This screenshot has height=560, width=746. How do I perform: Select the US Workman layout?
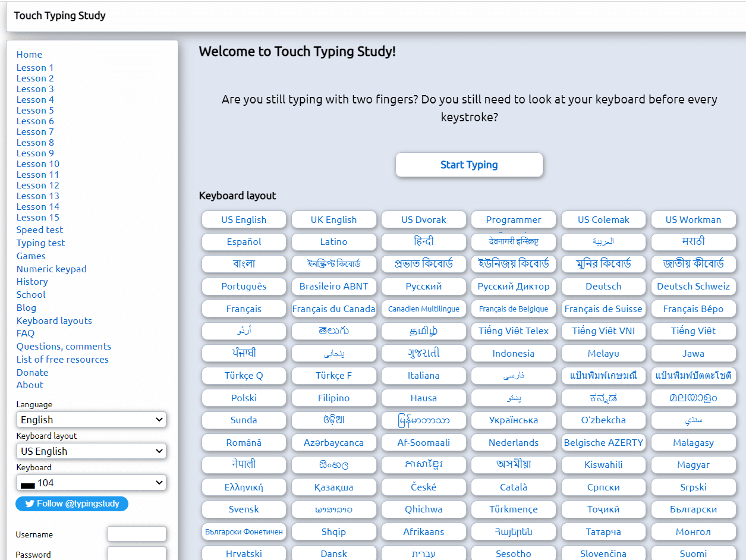click(693, 219)
